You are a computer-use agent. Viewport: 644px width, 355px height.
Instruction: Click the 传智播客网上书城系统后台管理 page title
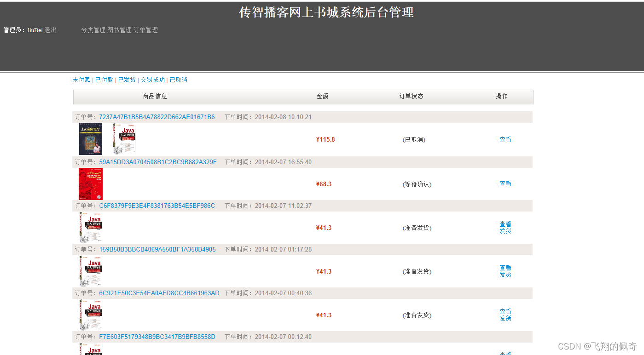326,12
